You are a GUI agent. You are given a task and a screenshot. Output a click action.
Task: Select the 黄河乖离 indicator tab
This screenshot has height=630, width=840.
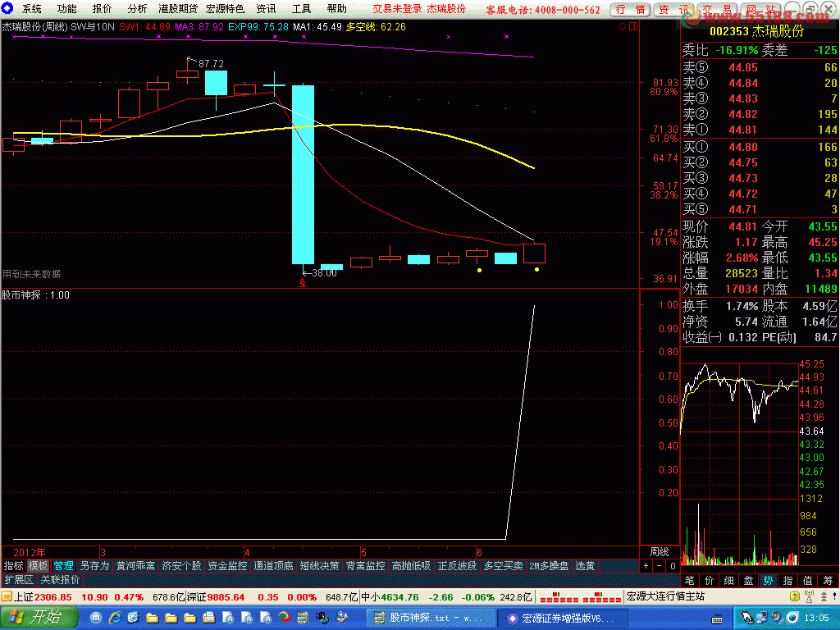click(x=135, y=566)
